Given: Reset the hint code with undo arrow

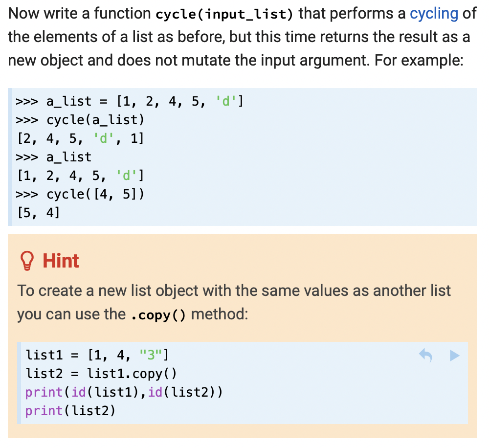Looking at the screenshot, I should (426, 356).
